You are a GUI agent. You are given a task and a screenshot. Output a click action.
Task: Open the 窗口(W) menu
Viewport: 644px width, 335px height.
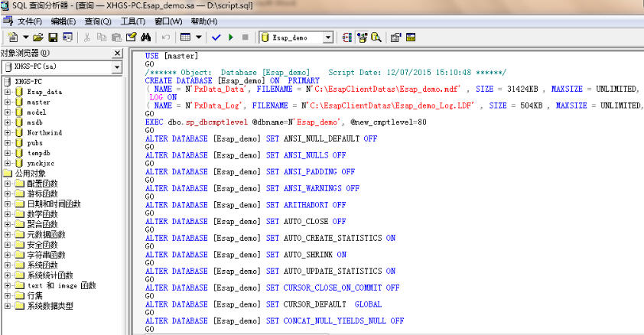[168, 21]
